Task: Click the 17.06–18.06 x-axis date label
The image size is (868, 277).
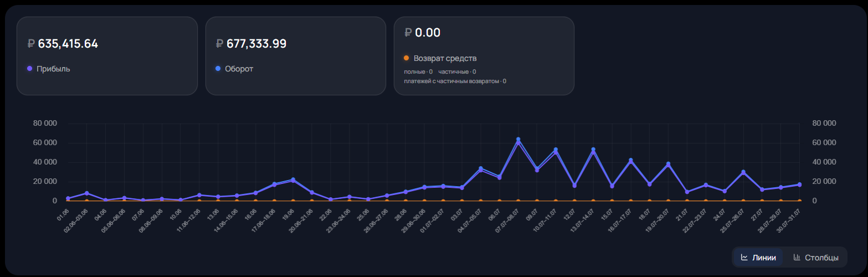Action: (264, 221)
